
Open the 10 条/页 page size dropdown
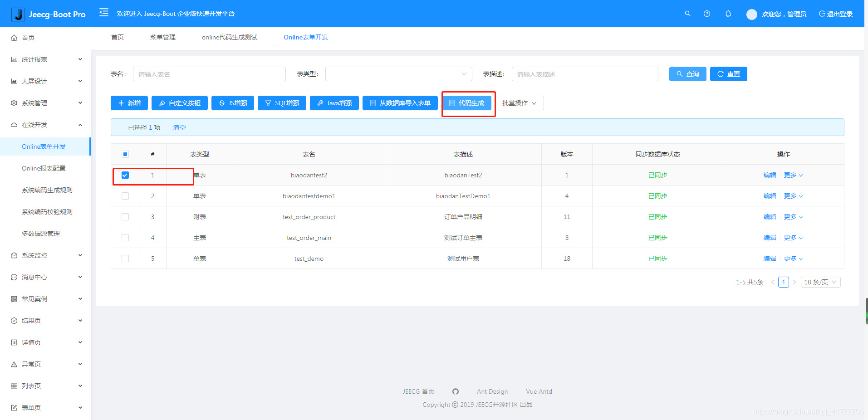[820, 282]
